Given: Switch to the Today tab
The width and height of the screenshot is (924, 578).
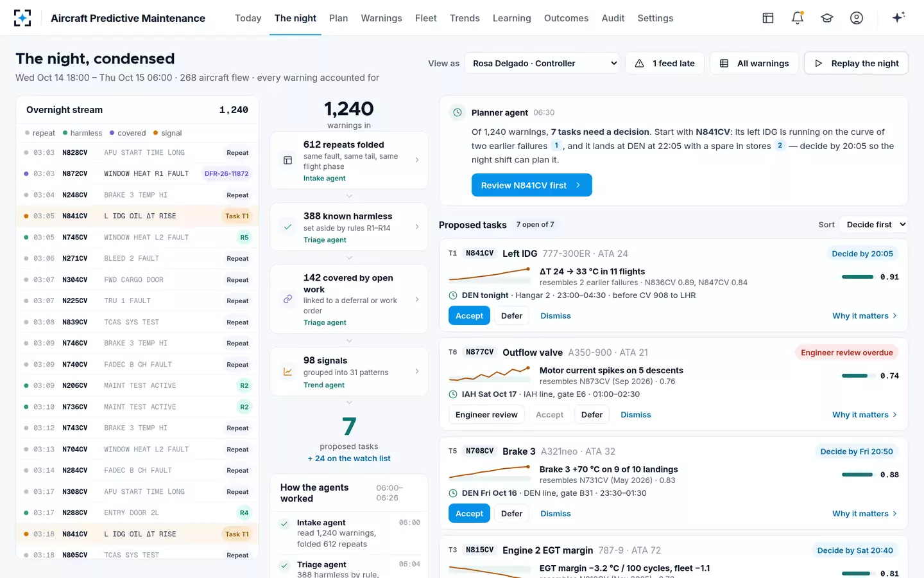Looking at the screenshot, I should [x=248, y=18].
